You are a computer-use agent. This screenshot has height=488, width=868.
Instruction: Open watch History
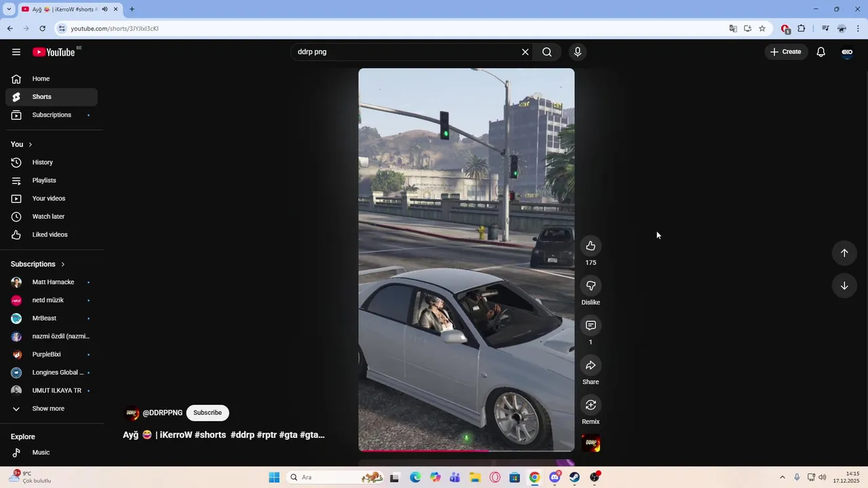[52, 163]
